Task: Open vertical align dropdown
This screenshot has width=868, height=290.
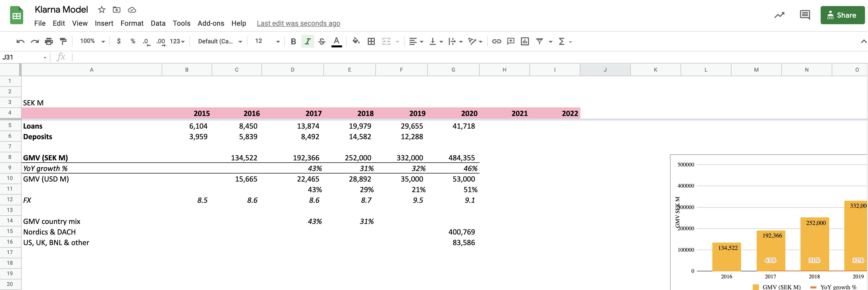Action: tap(436, 41)
